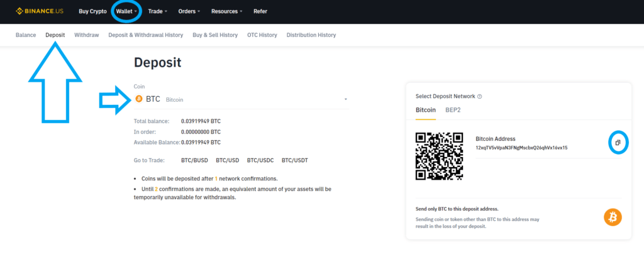The width and height of the screenshot is (644, 257).
Task: Click the Available Balance BTC value
Action: (201, 143)
